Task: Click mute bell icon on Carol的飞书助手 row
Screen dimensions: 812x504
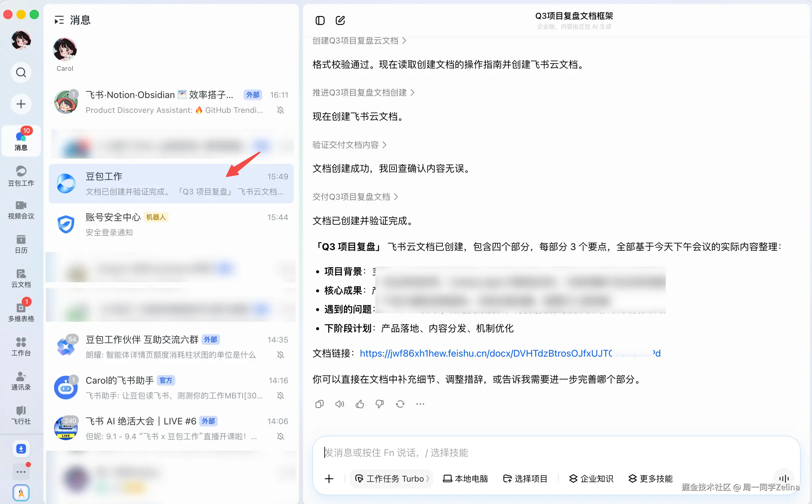Action: tap(281, 396)
